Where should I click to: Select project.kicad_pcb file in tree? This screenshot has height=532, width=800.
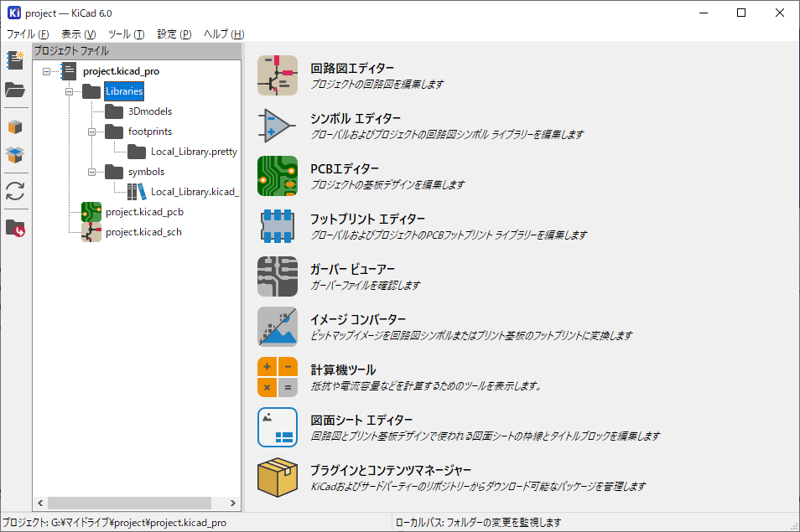143,212
